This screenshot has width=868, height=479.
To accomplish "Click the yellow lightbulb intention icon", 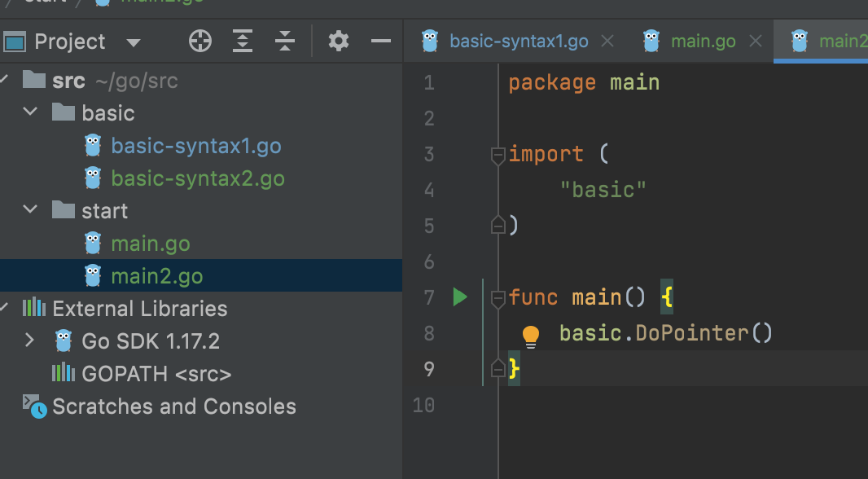I will point(530,336).
